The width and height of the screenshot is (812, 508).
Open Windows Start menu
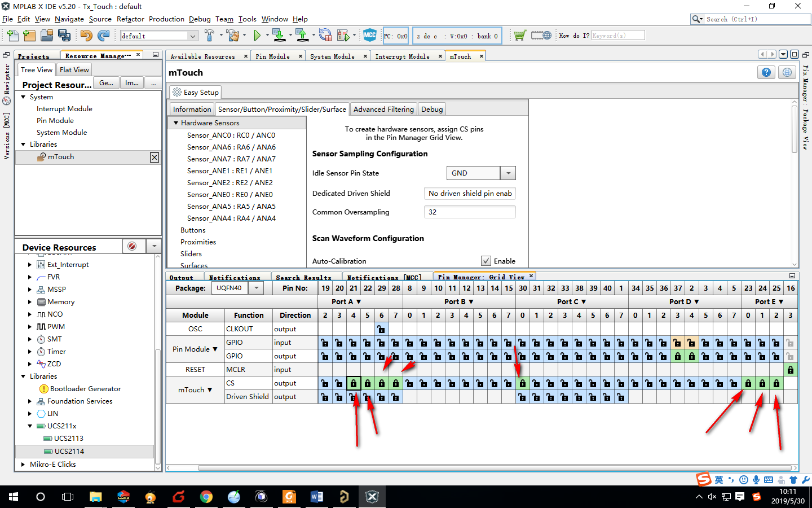[14, 497]
